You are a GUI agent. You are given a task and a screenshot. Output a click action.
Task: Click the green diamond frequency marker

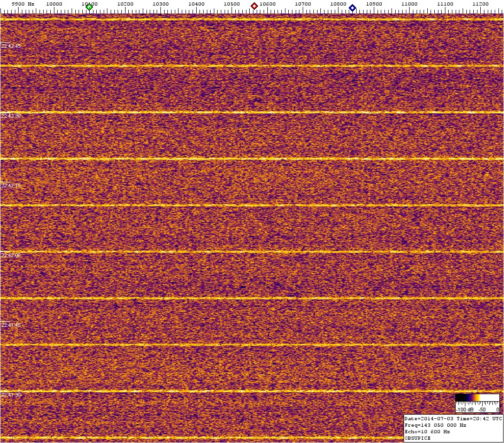pos(89,7)
